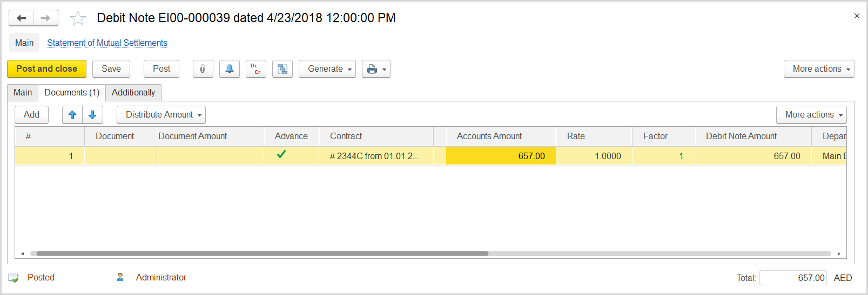Click Document Amount column header
868x295 pixels.
click(x=210, y=136)
